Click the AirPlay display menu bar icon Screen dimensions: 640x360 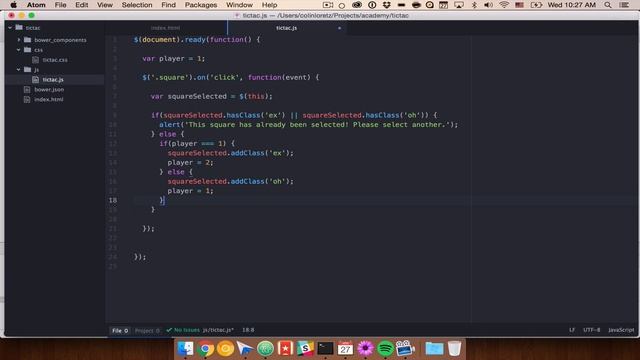coord(459,5)
